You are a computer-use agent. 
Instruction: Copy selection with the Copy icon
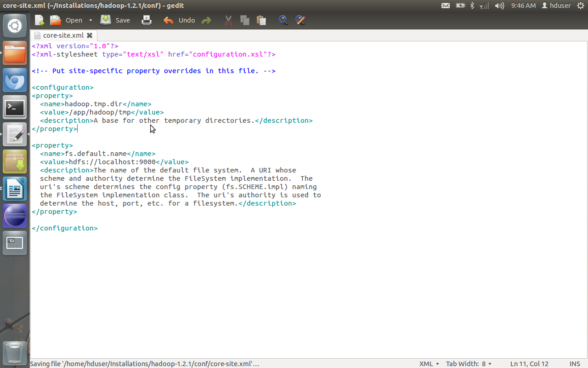(x=245, y=20)
